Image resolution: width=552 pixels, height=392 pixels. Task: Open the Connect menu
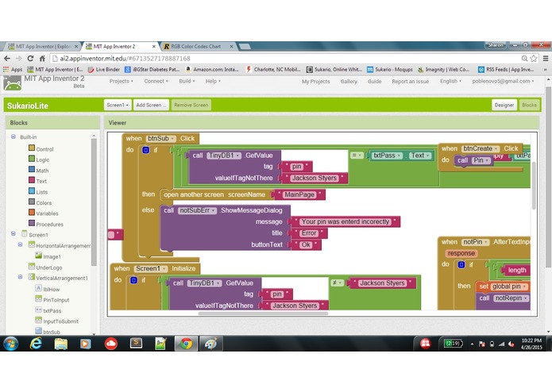[156, 81]
